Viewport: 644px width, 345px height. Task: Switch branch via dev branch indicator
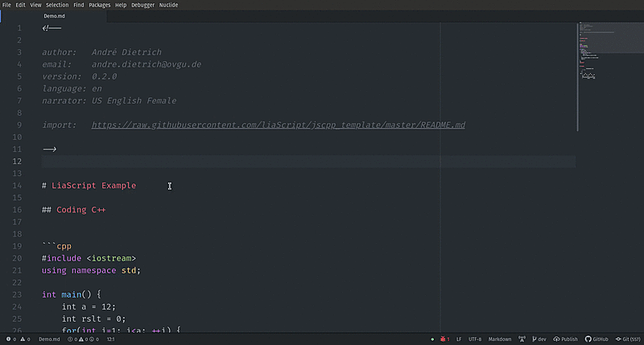pos(539,339)
